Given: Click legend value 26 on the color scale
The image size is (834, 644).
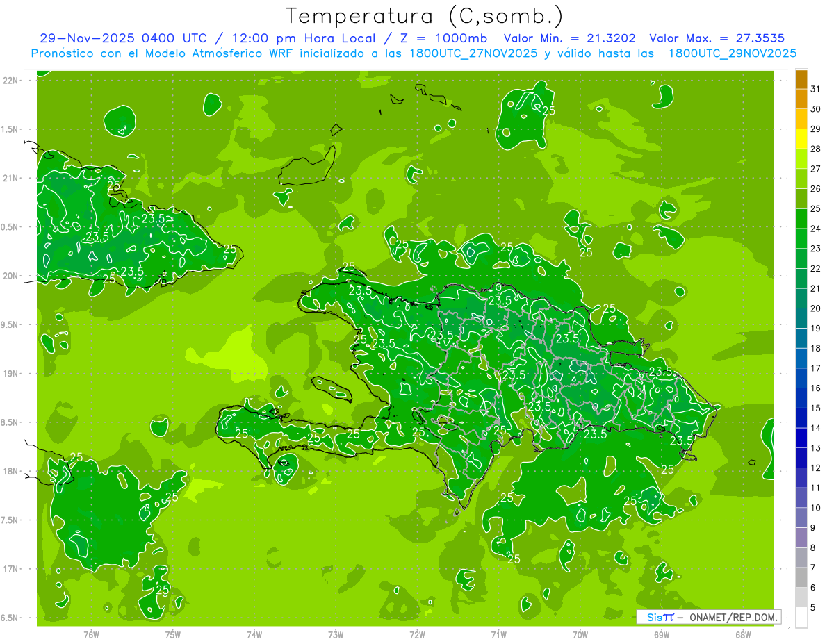Looking at the screenshot, I should tap(815, 189).
